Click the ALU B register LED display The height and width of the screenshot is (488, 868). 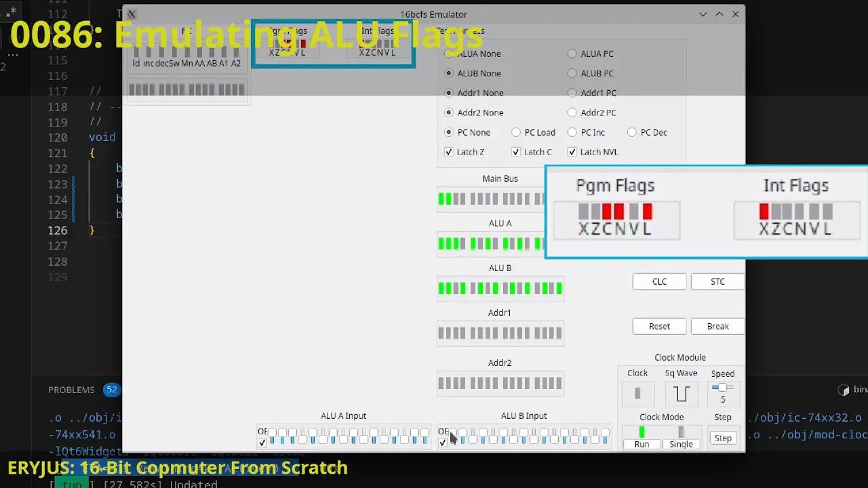coord(500,288)
